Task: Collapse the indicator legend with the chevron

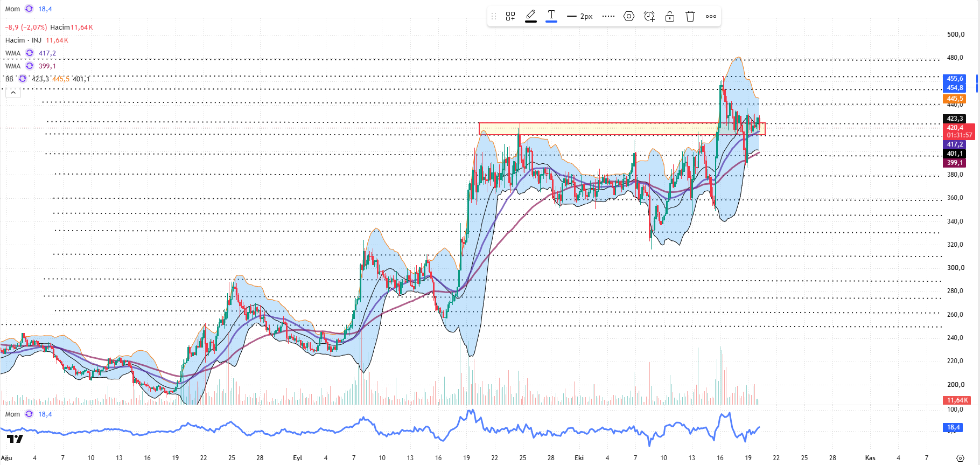Action: point(13,93)
